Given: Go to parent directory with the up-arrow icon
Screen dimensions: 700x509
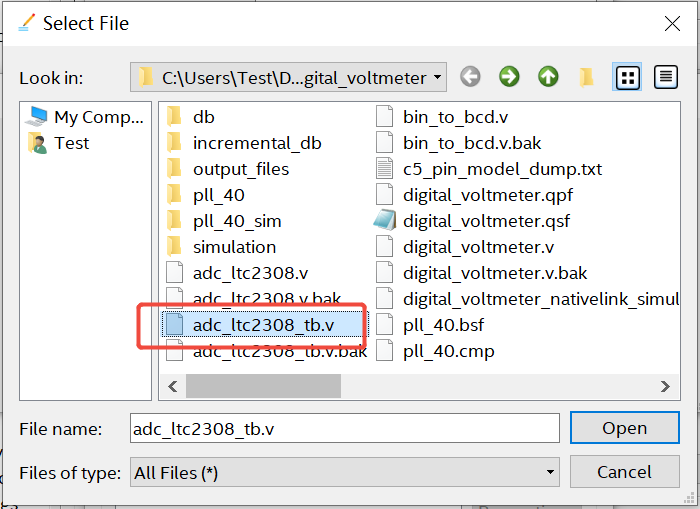Looking at the screenshot, I should tap(548, 77).
